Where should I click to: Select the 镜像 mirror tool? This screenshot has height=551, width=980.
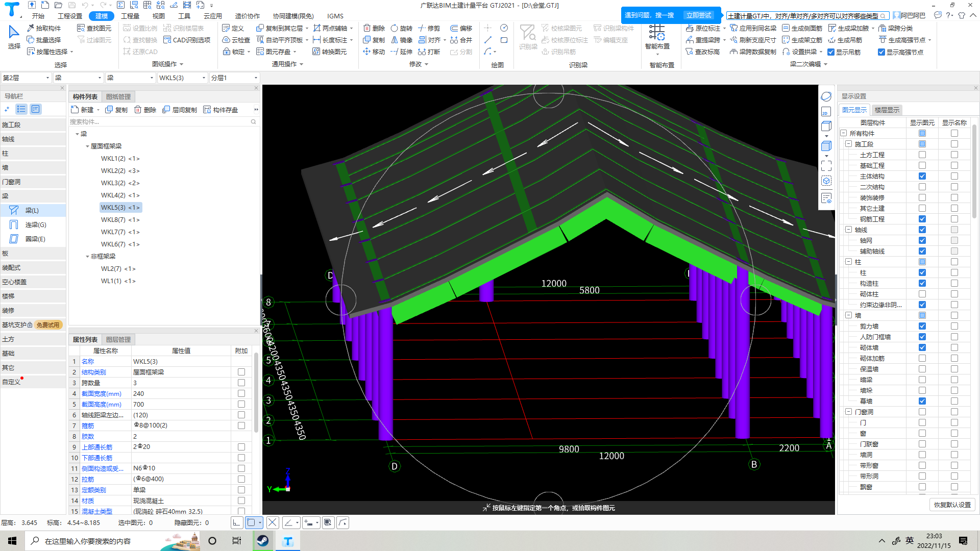click(401, 40)
